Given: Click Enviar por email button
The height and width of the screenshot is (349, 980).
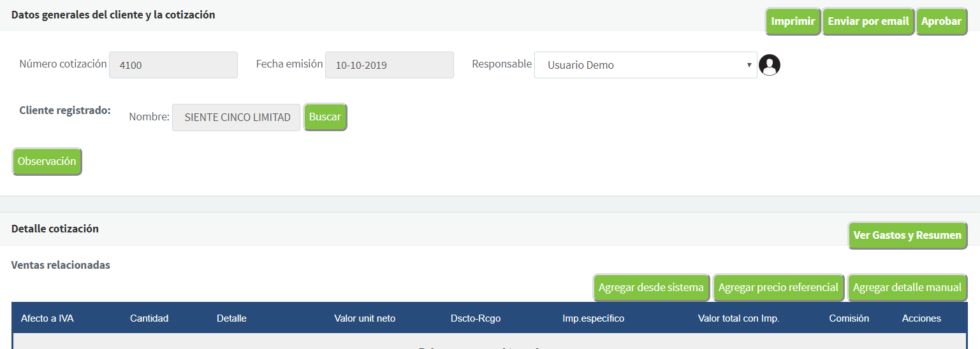Looking at the screenshot, I should coord(868,22).
